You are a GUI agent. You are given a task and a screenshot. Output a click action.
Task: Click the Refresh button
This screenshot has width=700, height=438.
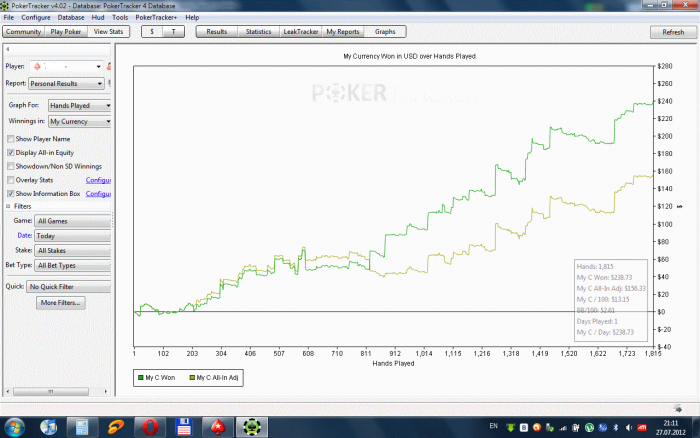[x=673, y=32]
